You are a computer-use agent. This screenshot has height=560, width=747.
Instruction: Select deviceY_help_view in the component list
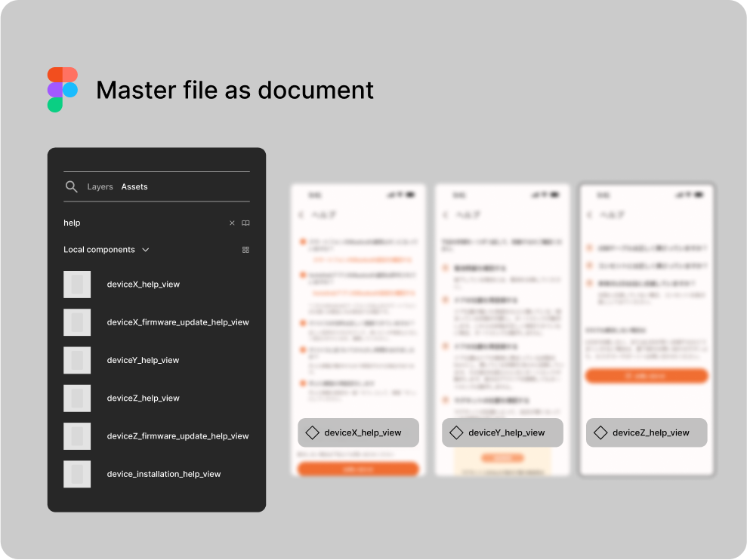[143, 360]
